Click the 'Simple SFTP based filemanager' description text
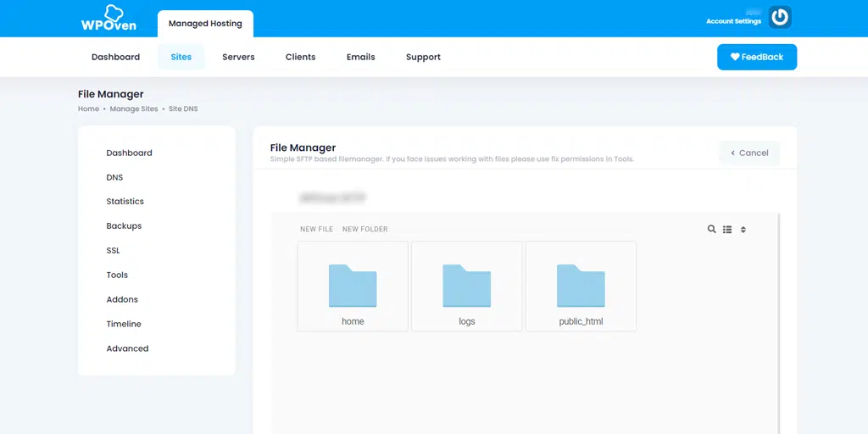This screenshot has height=434, width=868. 453,159
